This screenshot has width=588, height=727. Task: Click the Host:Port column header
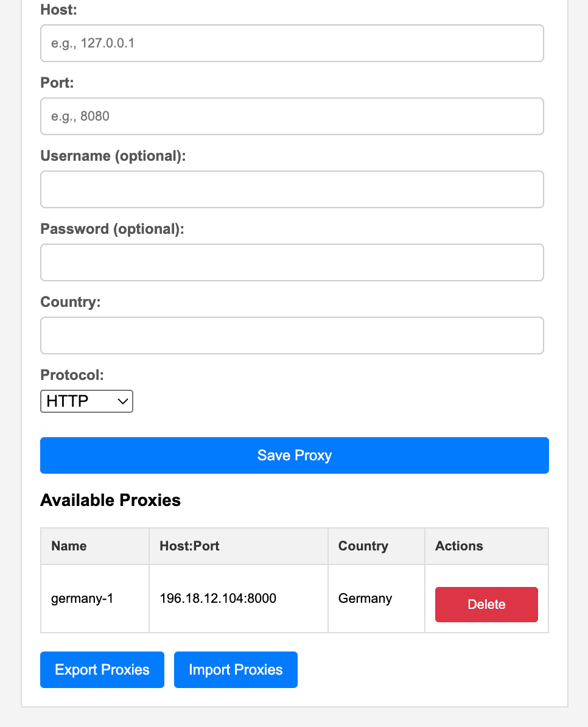(189, 546)
